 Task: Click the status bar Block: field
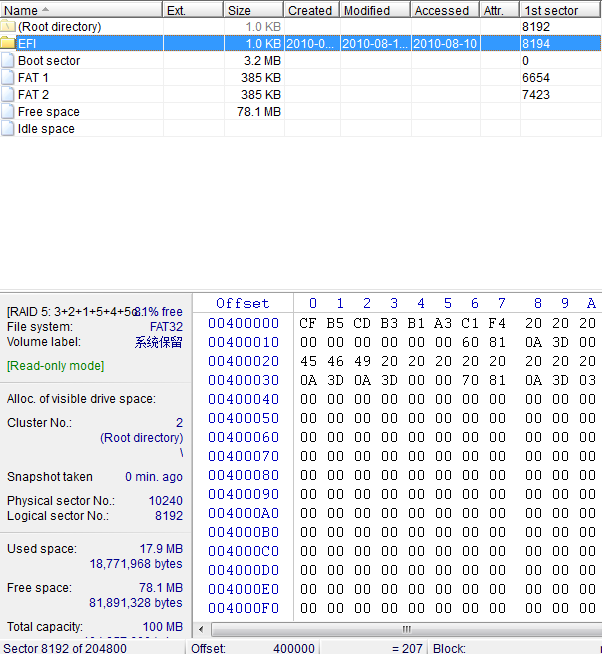click(449, 648)
